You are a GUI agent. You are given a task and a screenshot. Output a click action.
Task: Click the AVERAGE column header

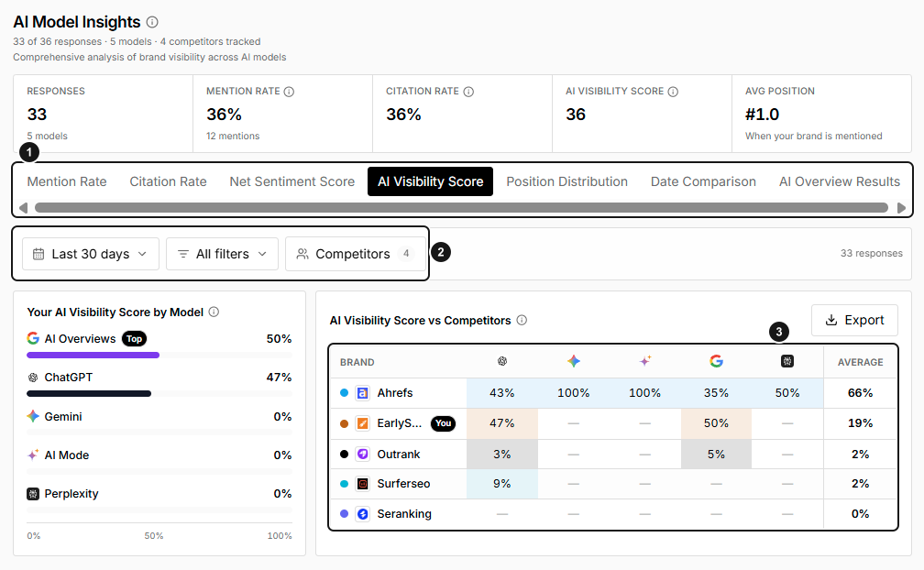click(861, 362)
